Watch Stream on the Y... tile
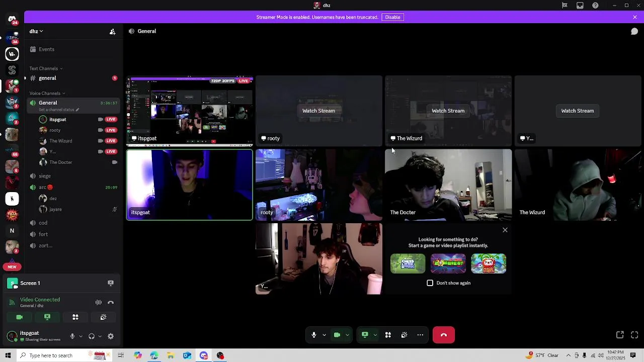The image size is (644, 362). click(x=578, y=111)
